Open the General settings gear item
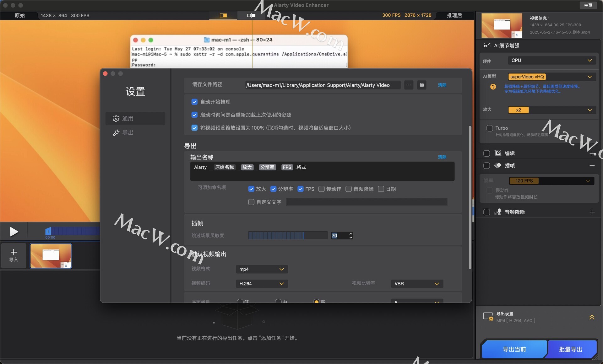The height and width of the screenshot is (364, 603). (x=135, y=118)
